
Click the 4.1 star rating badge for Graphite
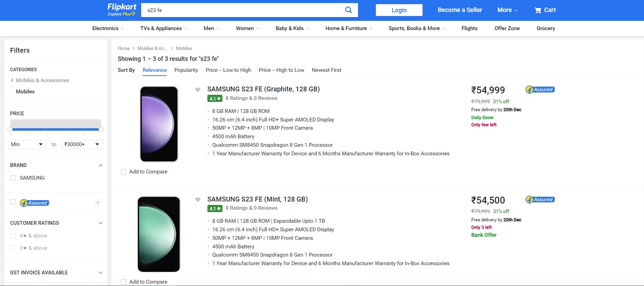click(x=215, y=99)
